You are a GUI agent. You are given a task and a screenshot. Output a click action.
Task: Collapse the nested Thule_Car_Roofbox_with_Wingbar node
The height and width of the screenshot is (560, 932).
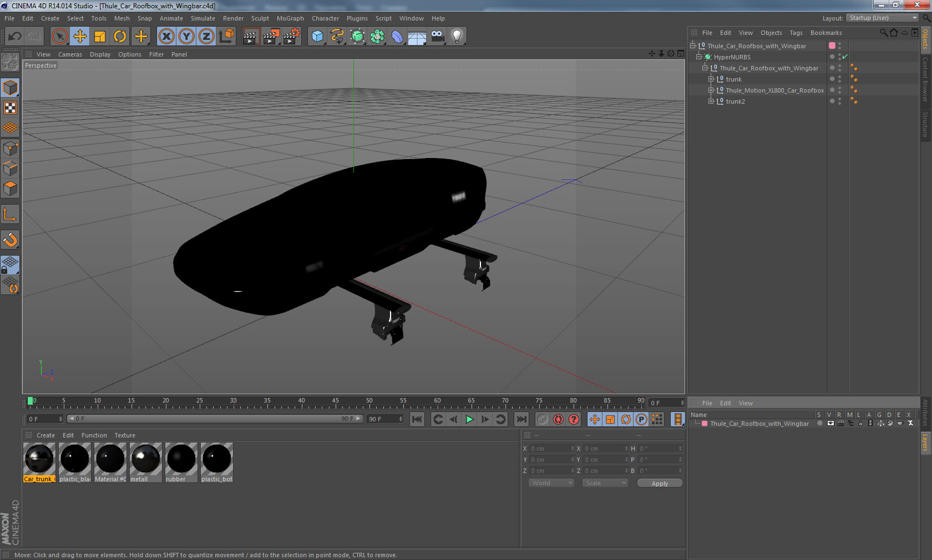[x=705, y=68]
